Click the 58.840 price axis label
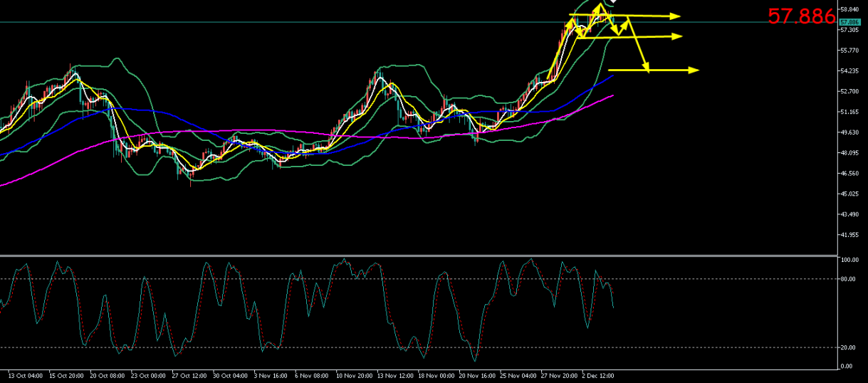Screen dimensions: 868x383 pos(850,10)
